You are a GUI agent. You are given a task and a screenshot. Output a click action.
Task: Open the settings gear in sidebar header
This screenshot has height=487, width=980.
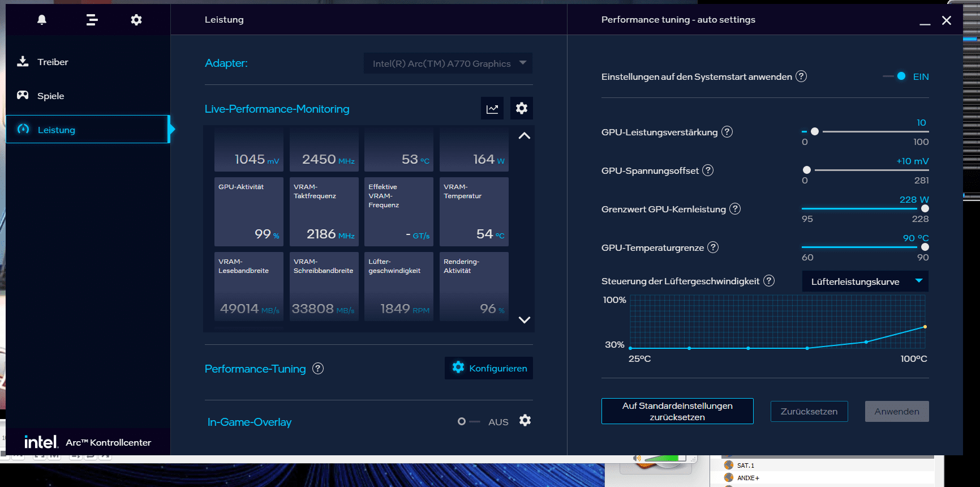pos(136,20)
